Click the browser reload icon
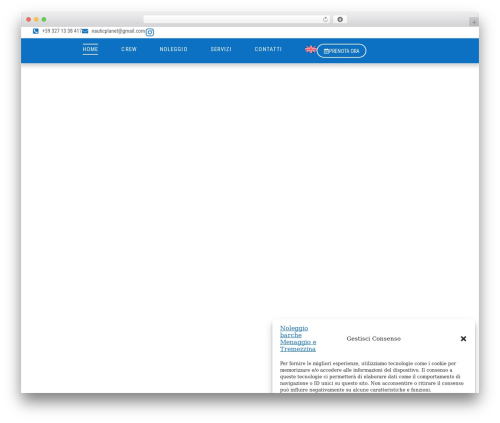This screenshot has width=500, height=423. tap(325, 20)
